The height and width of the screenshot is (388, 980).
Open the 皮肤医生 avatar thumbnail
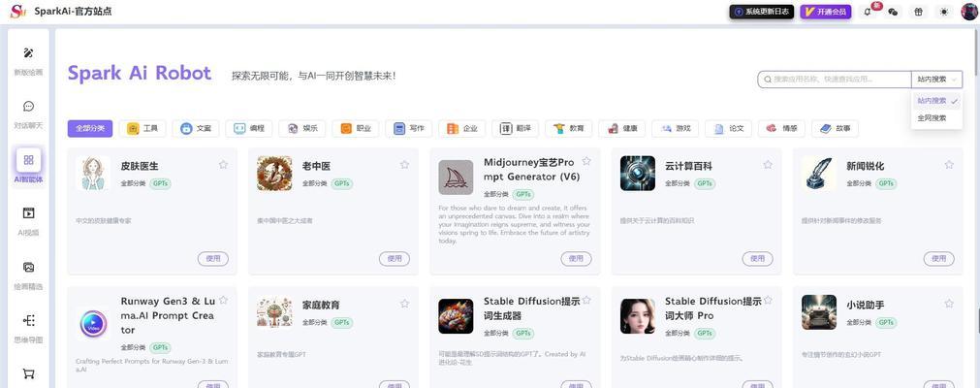[92, 174]
